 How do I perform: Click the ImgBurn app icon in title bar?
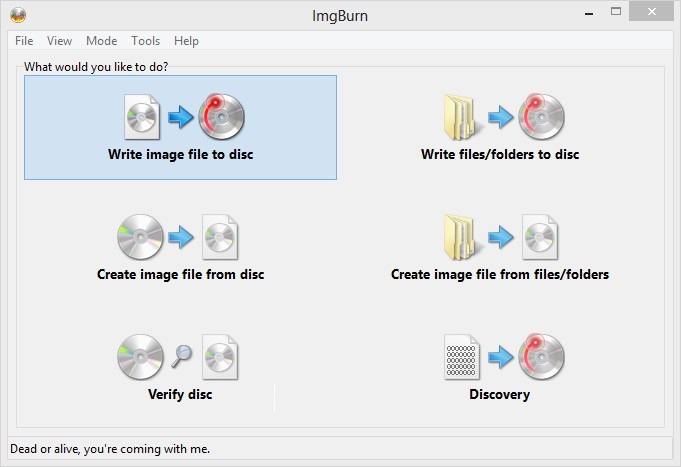[18, 15]
